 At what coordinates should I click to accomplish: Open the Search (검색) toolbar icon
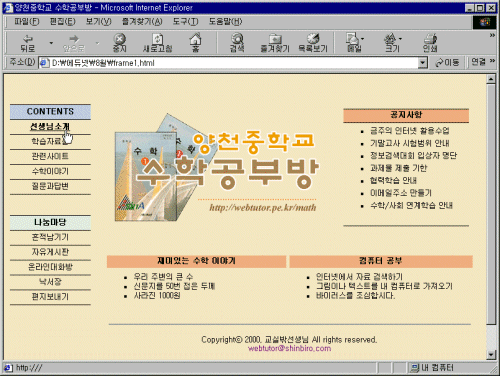[x=237, y=43]
